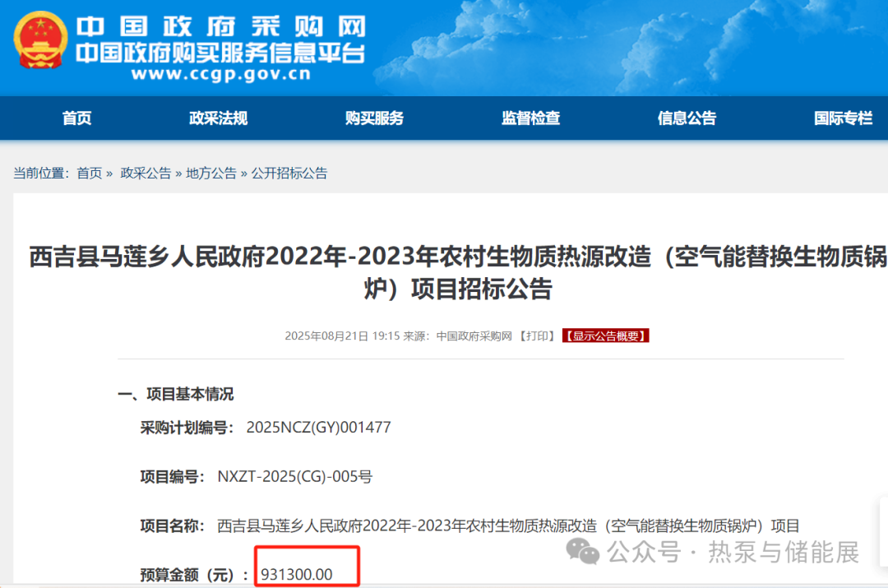Click the red 显示公告概要 button

click(605, 336)
